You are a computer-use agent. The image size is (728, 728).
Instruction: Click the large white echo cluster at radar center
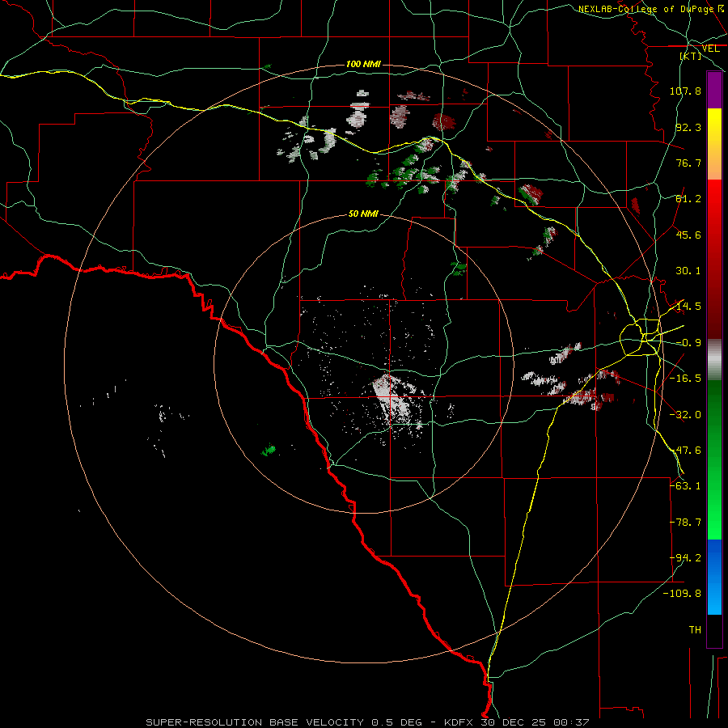[x=395, y=400]
